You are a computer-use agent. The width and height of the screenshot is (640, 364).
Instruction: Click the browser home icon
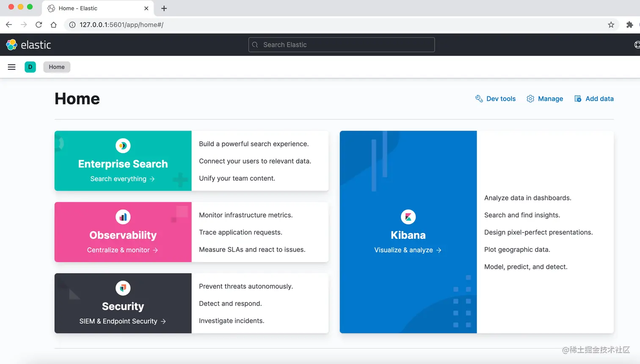click(x=53, y=25)
